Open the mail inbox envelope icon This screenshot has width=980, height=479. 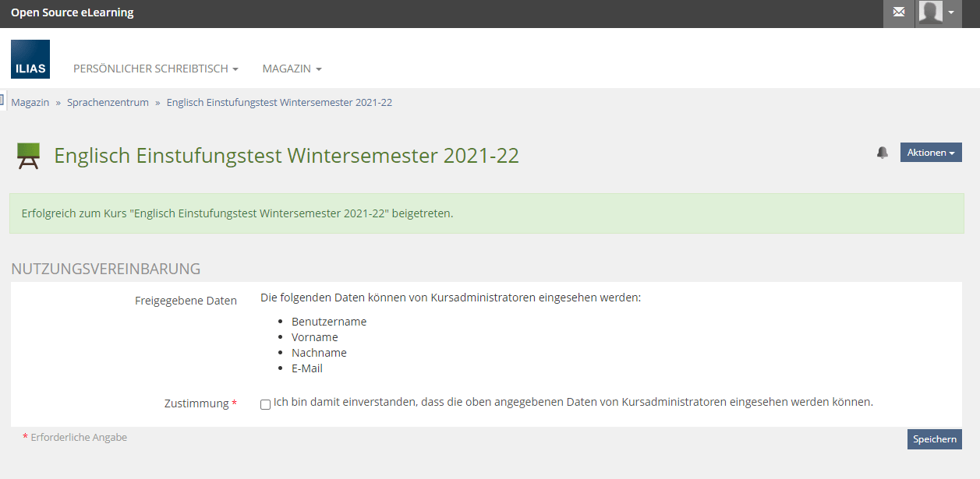899,12
